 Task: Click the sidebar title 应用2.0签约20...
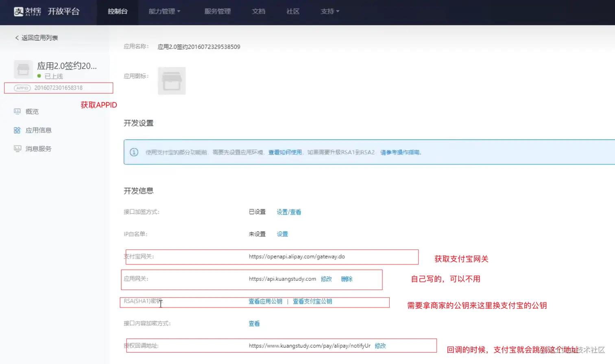click(67, 66)
